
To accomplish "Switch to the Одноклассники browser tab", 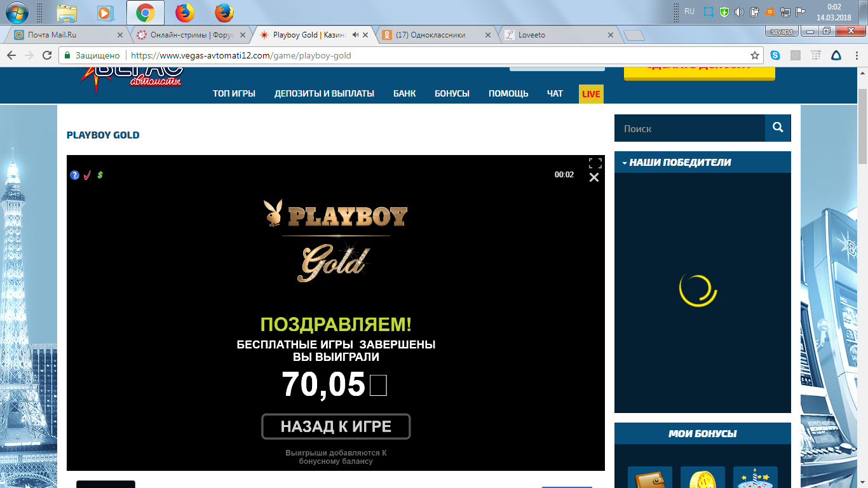I will (430, 35).
